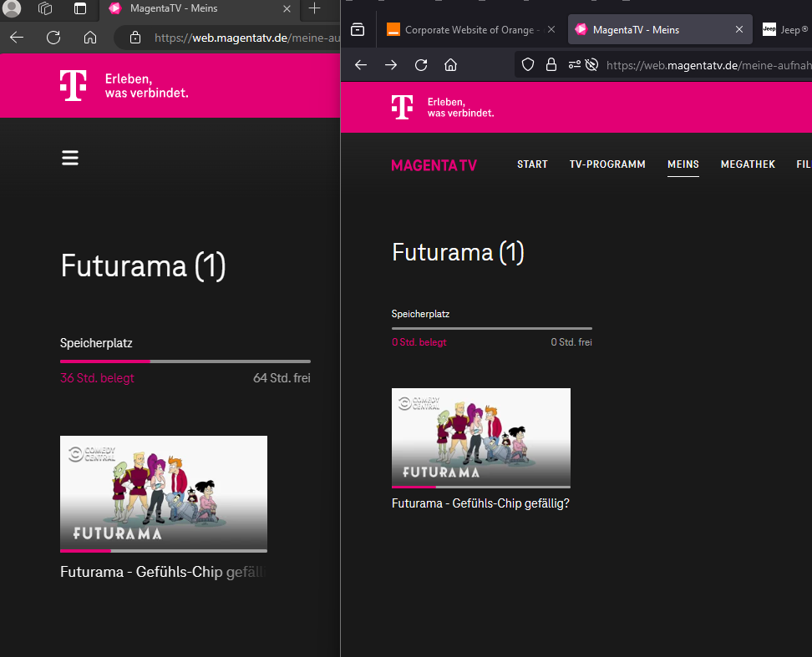
Task: Open Firefox View icon in right browser
Action: (358, 29)
